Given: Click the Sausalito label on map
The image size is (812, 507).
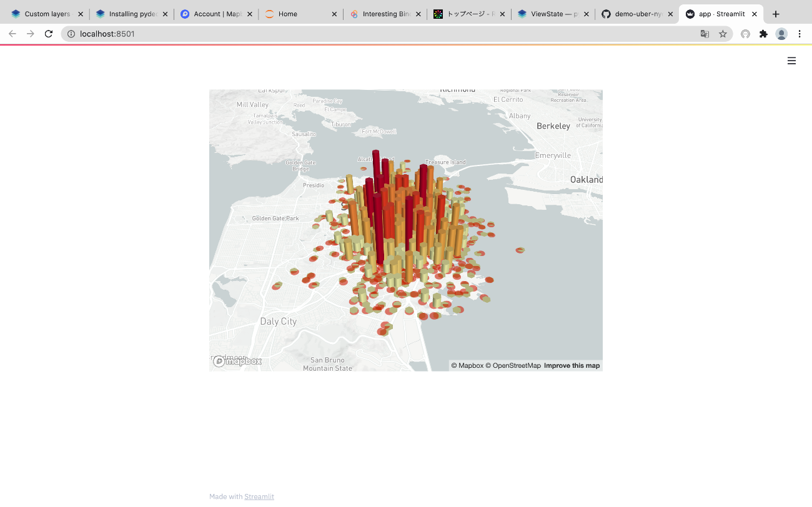Looking at the screenshot, I should [304, 134].
